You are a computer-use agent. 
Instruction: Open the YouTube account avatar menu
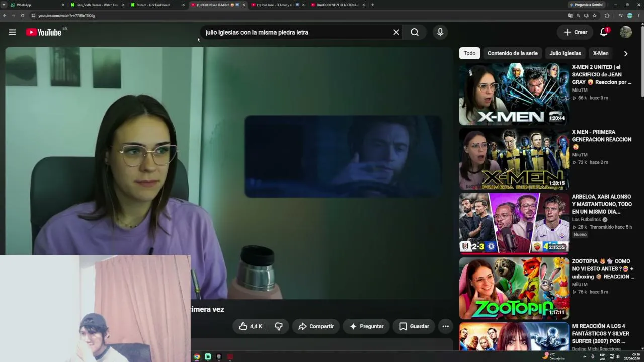[626, 32]
